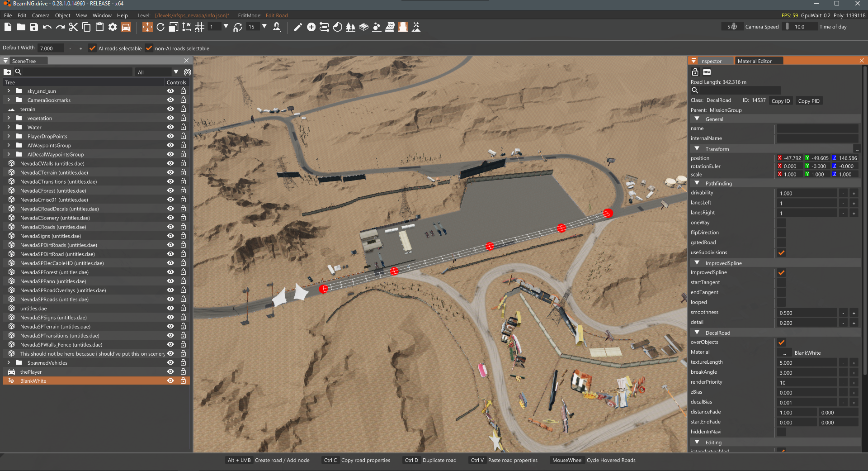Viewport: 868px width, 471px height.
Task: Toggle the useSubdivisions checkbox
Action: tap(781, 252)
